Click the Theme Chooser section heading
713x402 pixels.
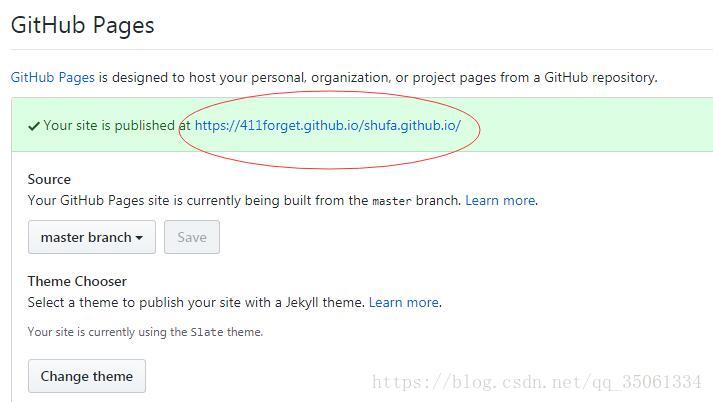coord(77,281)
